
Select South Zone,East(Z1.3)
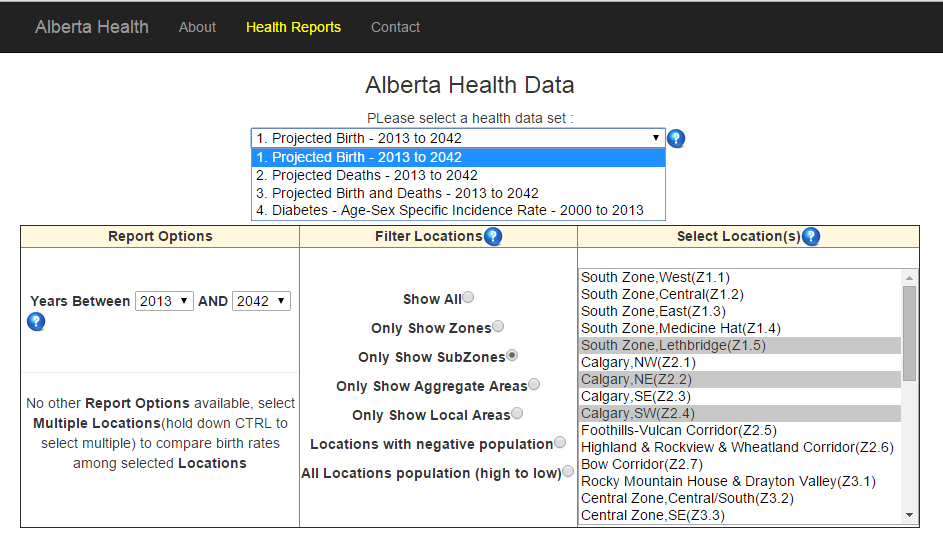[x=740, y=311]
